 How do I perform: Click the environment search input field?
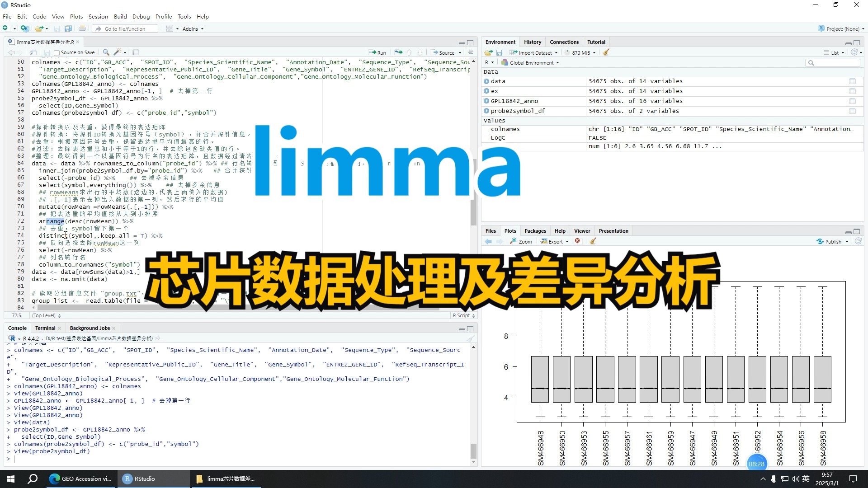[836, 63]
